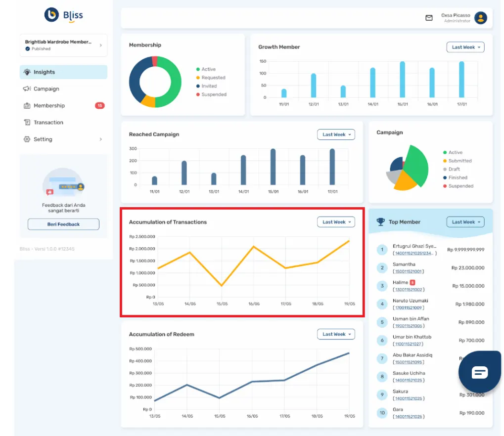Screen dimensions: 504x436
Task: Expand the Brightlab Wardrobe Member selector
Action: (63, 45)
